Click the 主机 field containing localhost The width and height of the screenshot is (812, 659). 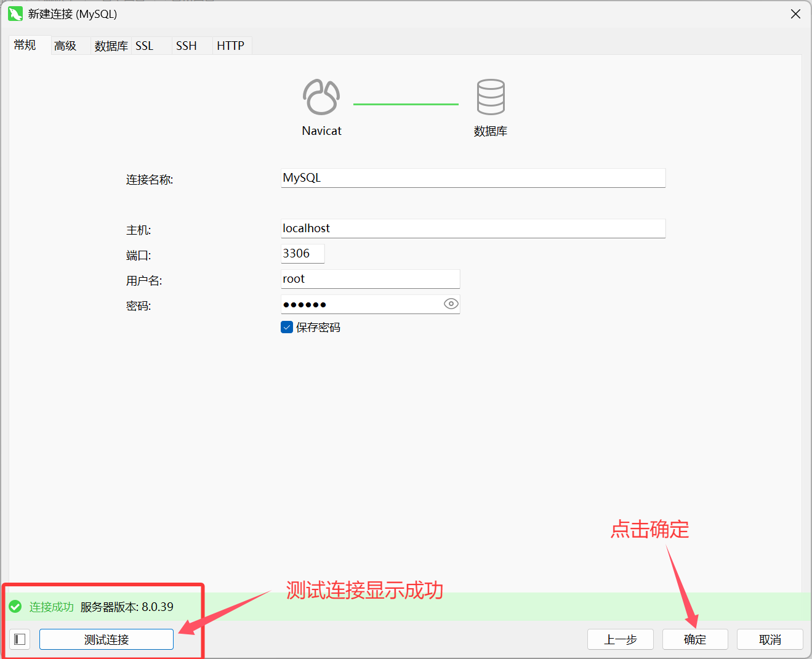pos(473,228)
